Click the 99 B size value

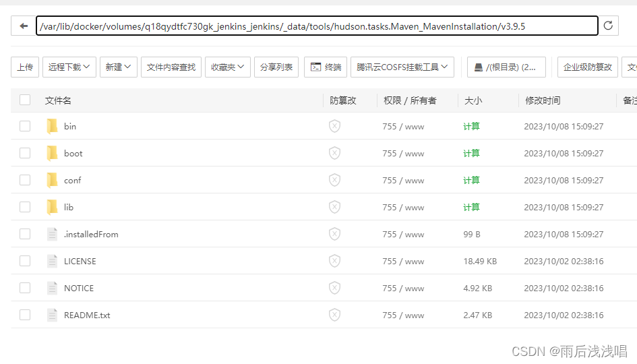(472, 235)
